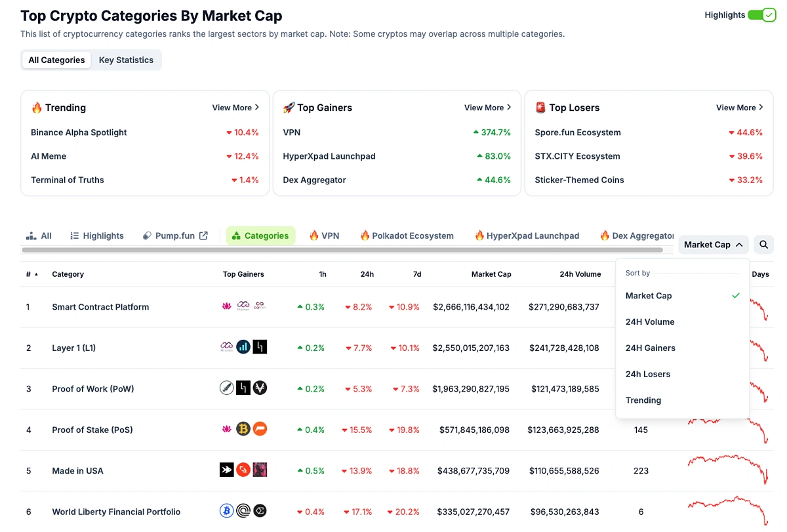This screenshot has height=532, width=787.
Task: Click first gainer icon in Smart Contract row
Action: tap(226, 306)
